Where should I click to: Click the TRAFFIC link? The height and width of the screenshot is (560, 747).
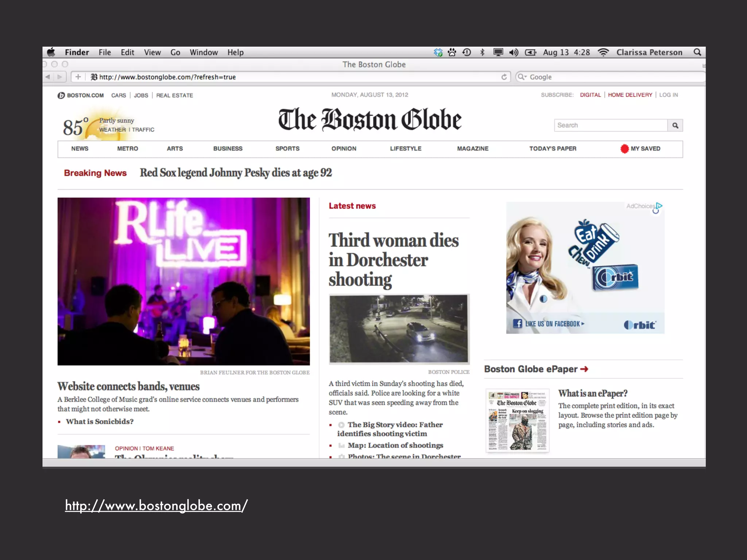143,130
